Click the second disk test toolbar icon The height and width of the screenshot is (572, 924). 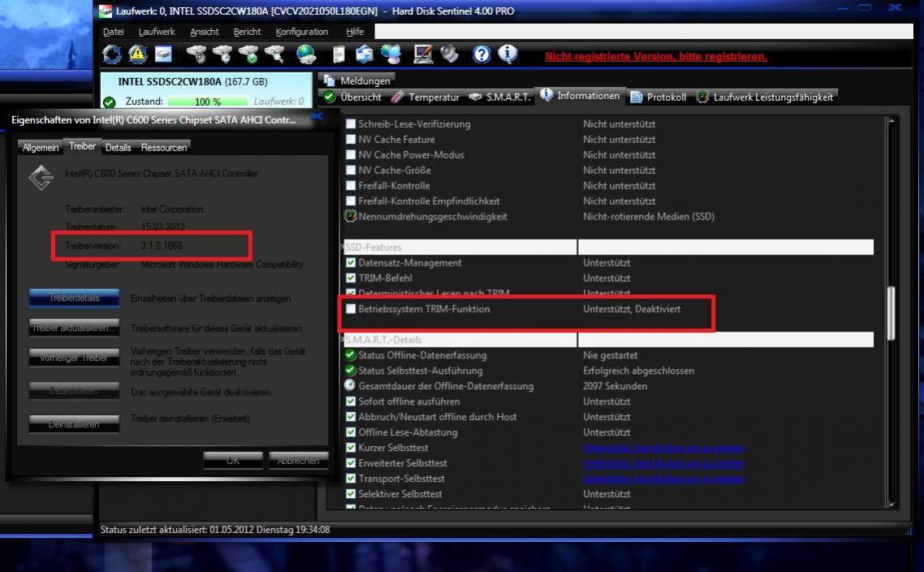pyautogui.click(x=222, y=54)
